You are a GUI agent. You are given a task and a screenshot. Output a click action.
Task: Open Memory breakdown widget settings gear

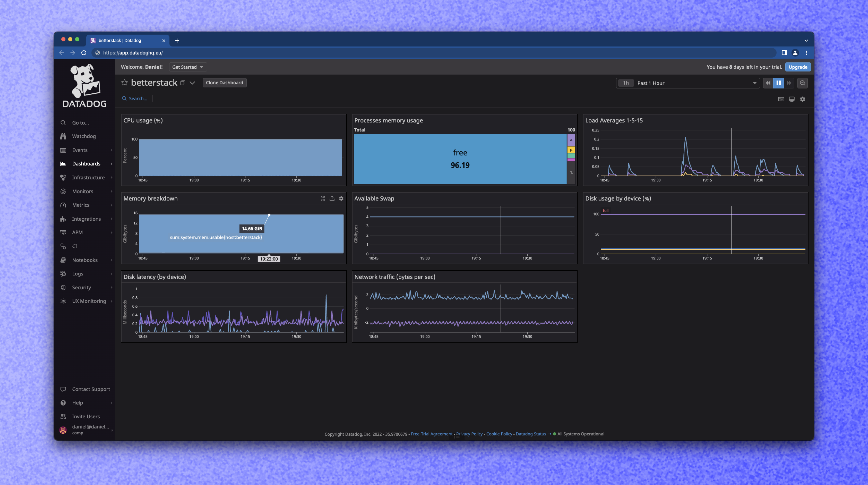click(341, 199)
